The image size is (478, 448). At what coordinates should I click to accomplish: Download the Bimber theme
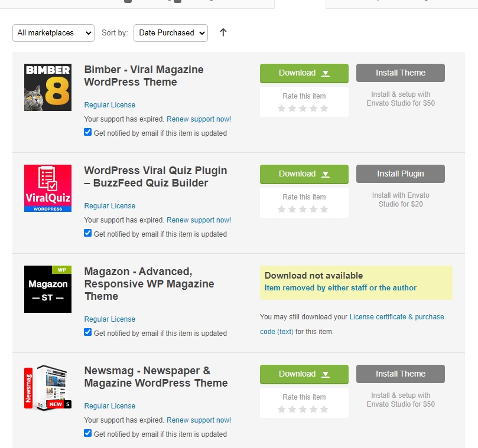coord(304,73)
